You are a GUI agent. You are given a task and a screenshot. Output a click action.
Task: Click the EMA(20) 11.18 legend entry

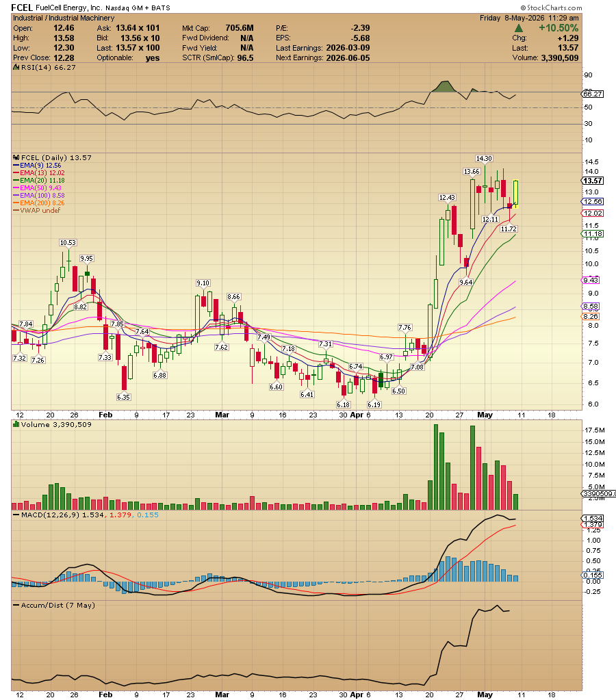click(39, 181)
